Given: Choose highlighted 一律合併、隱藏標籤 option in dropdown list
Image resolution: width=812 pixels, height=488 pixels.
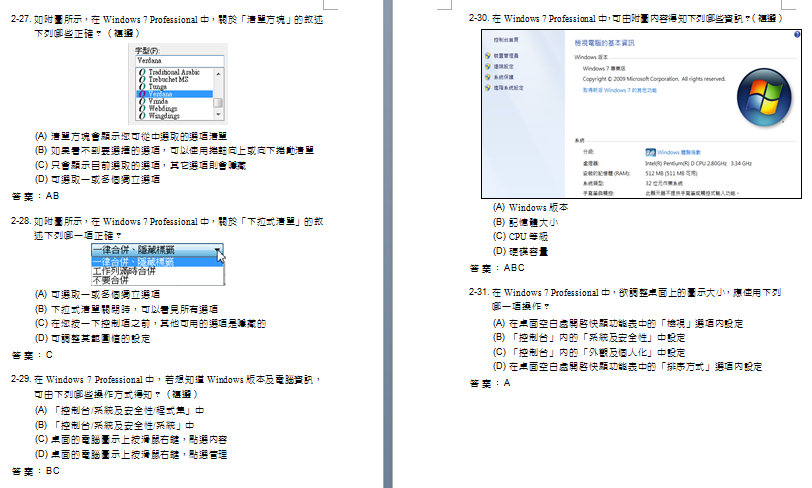Looking at the screenshot, I should coord(157,262).
